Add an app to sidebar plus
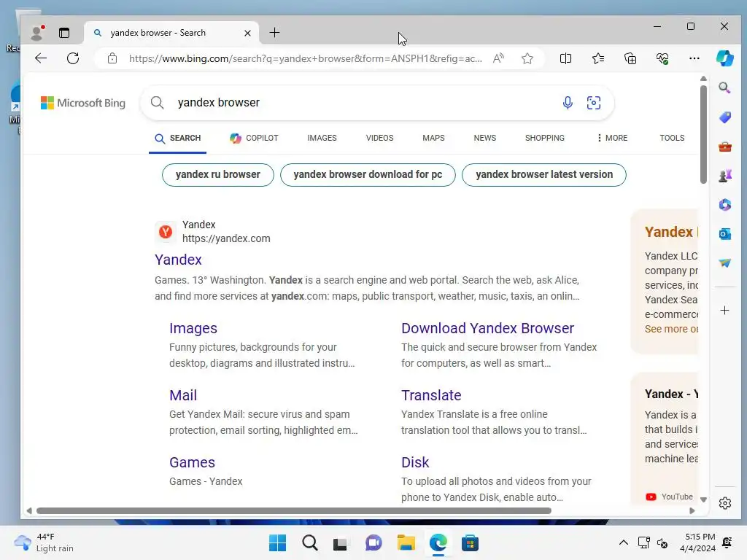 tap(724, 311)
